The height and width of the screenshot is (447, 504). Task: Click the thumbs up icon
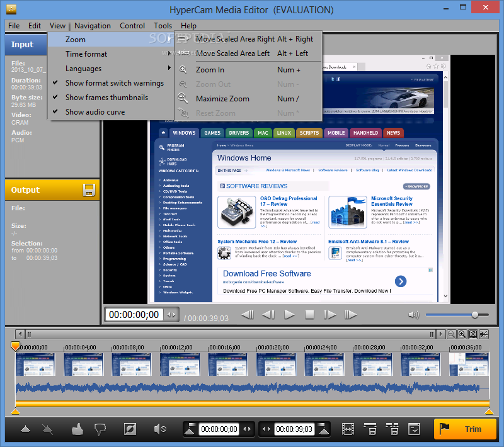click(x=77, y=429)
